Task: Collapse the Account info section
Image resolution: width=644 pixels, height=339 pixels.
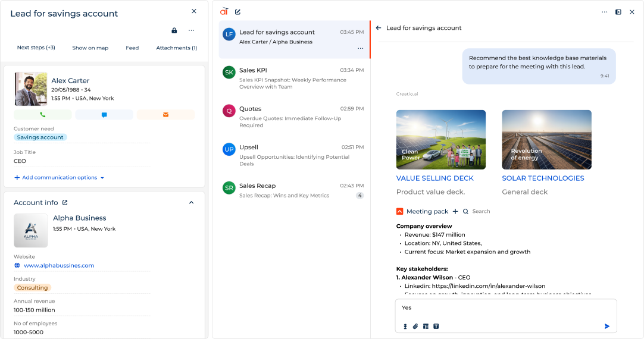Action: pos(191,203)
